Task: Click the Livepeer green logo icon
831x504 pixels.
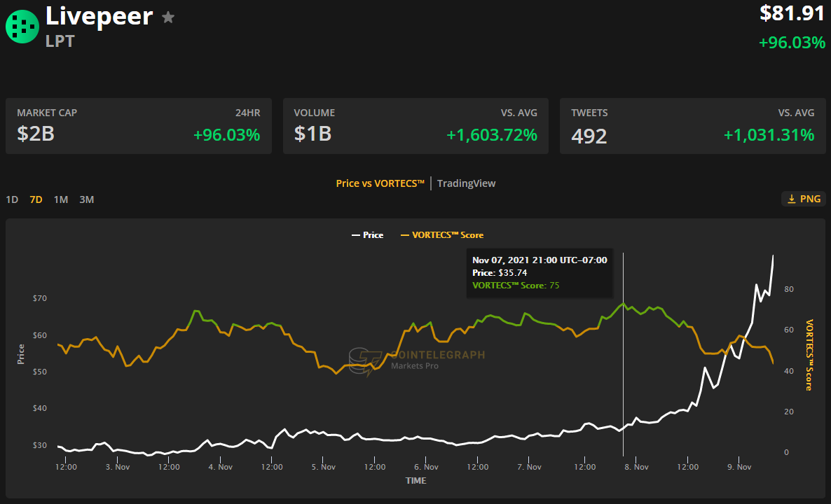Action: click(x=22, y=27)
